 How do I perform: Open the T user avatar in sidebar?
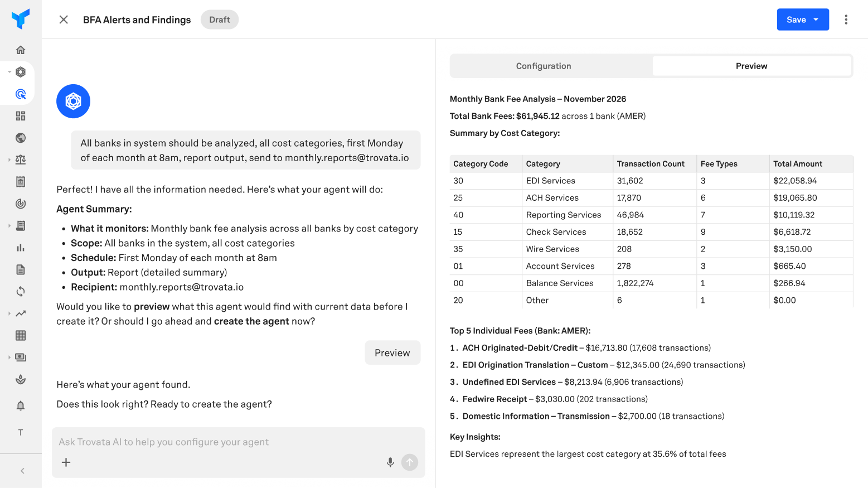tap(21, 432)
